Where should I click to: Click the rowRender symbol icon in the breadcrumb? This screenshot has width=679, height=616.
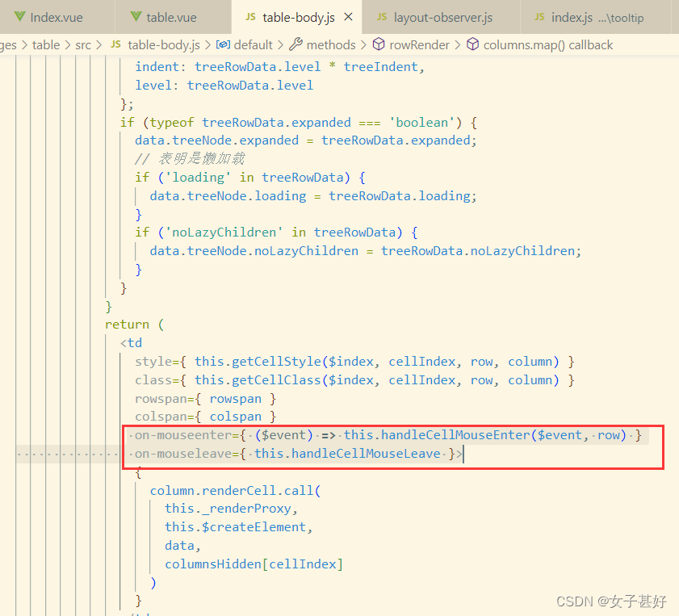pyautogui.click(x=378, y=45)
